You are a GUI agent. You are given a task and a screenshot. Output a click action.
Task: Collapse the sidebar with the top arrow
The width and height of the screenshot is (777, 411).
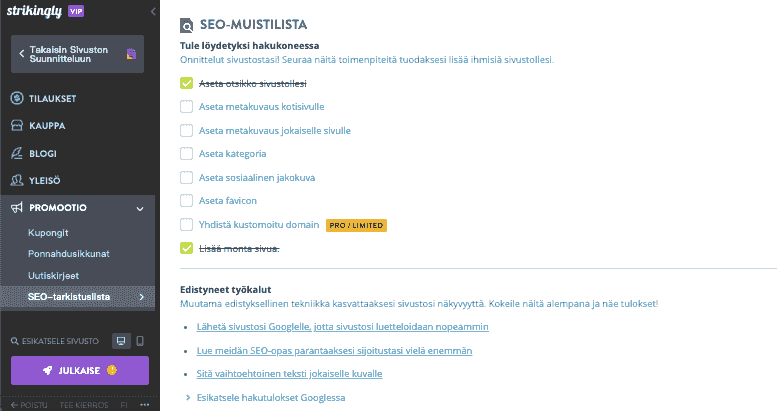tap(153, 11)
